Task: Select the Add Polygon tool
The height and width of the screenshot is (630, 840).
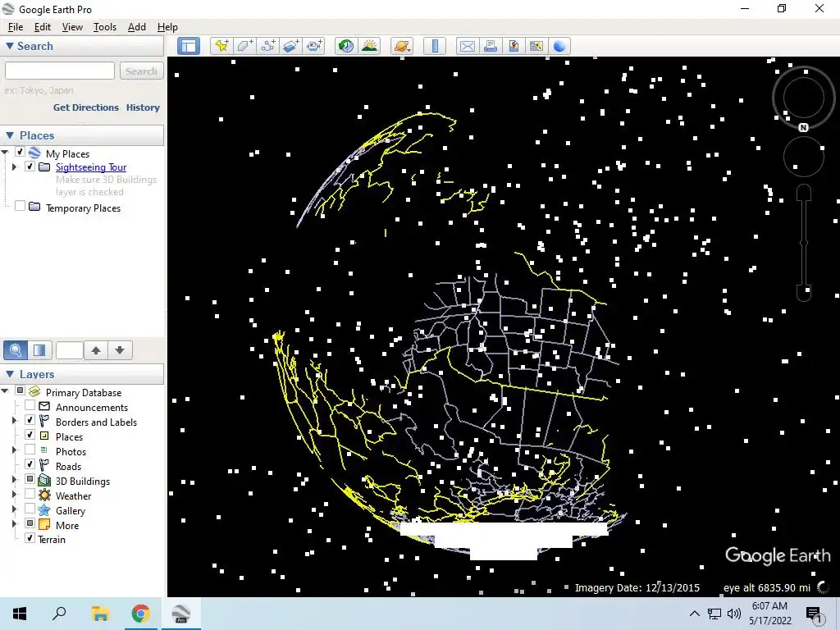Action: pos(244,46)
